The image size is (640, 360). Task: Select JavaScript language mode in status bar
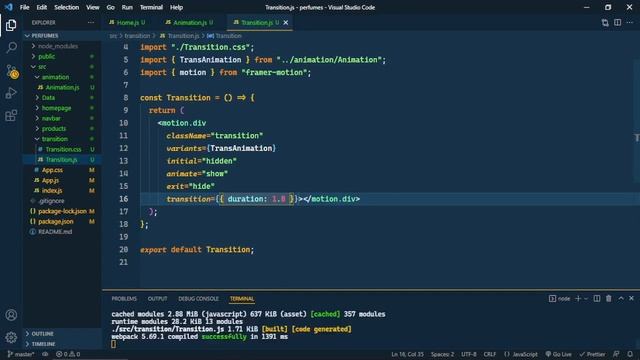520,354
